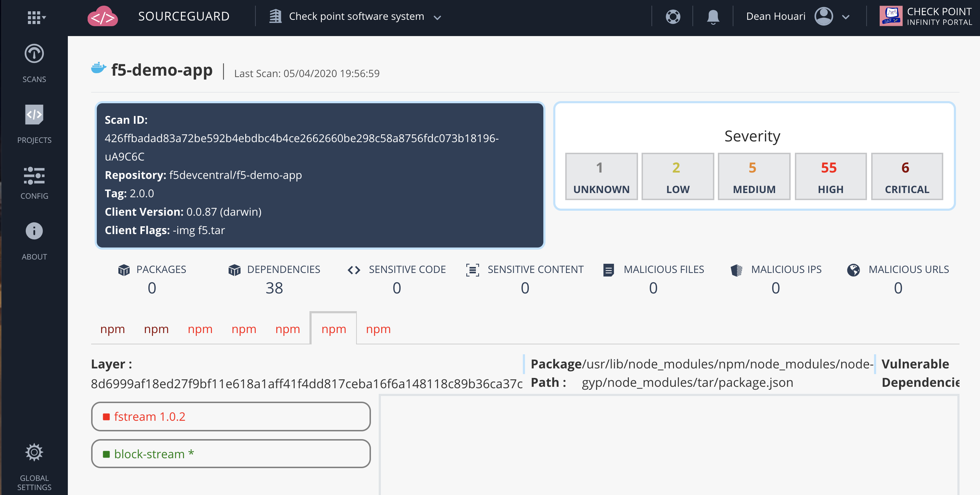The image size is (980, 495).
Task: Open the fstream 1.0.2 dependency
Action: pyautogui.click(x=231, y=417)
